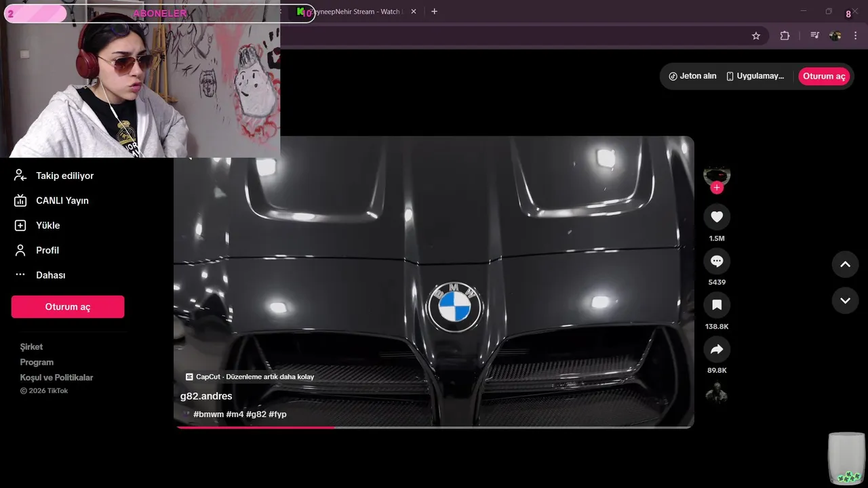Click the © 2026 TikTok text
This screenshot has width=868, height=488.
pyautogui.click(x=44, y=391)
